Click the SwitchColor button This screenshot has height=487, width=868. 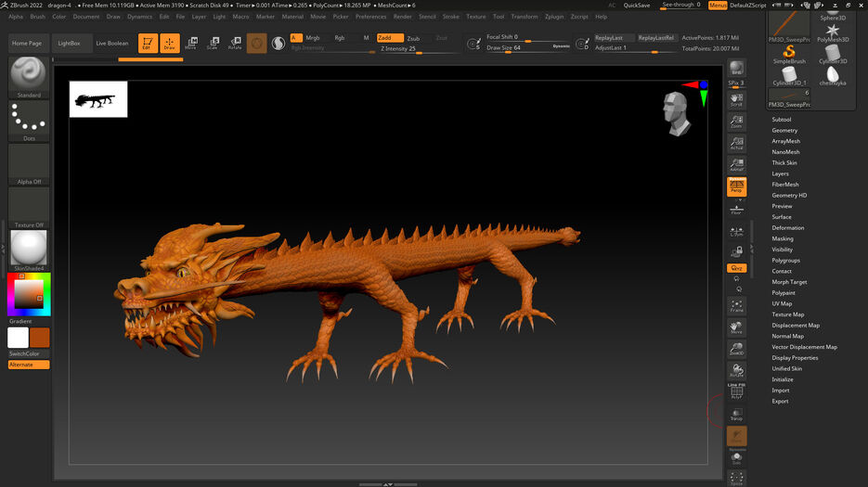(x=29, y=353)
